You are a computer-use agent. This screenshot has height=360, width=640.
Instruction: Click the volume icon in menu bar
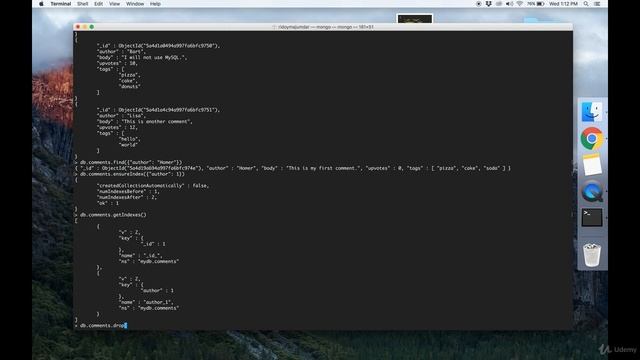coord(509,4)
